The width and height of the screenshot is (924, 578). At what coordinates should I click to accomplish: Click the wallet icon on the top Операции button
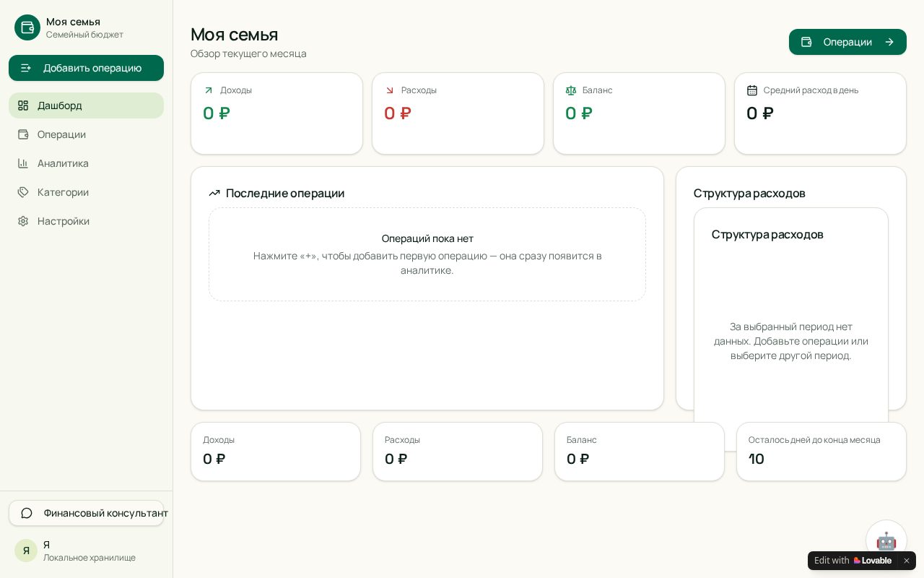806,42
